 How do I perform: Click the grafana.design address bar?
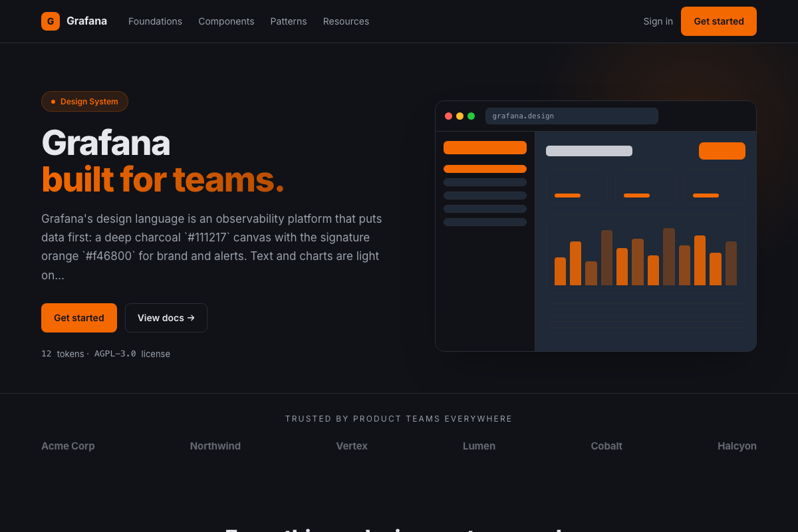(572, 116)
